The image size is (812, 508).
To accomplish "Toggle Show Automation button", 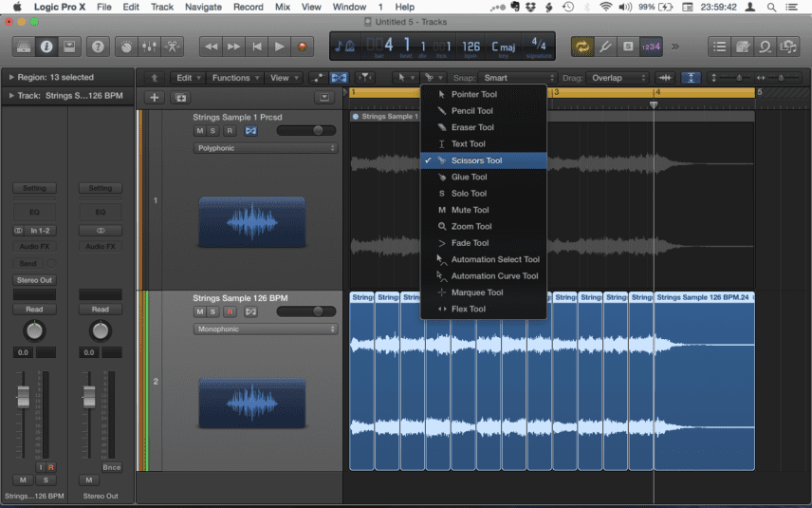I will [318, 78].
